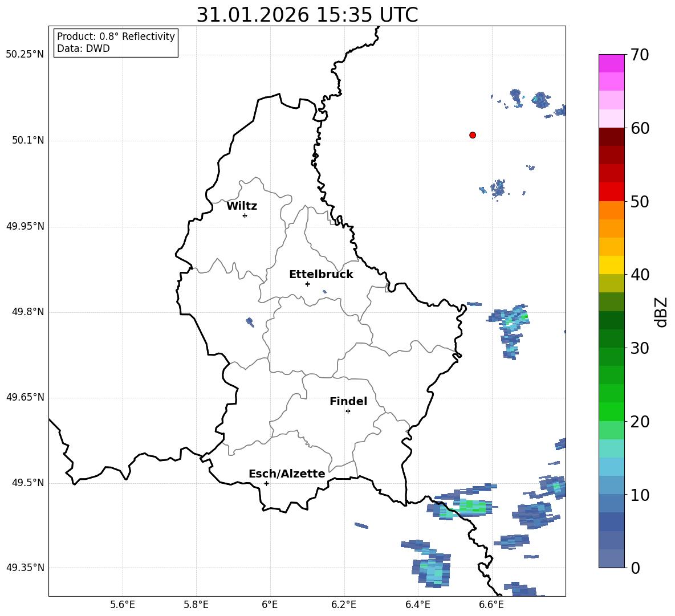Click the 5.8°E longitude label

196,605
